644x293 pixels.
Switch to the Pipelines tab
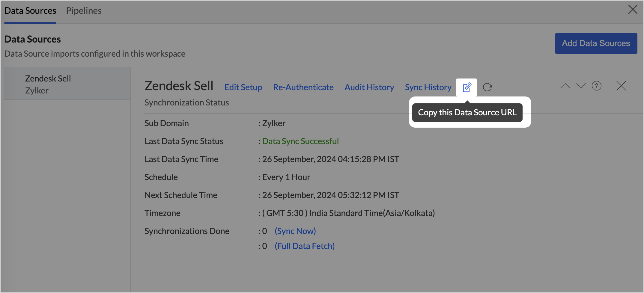84,11
